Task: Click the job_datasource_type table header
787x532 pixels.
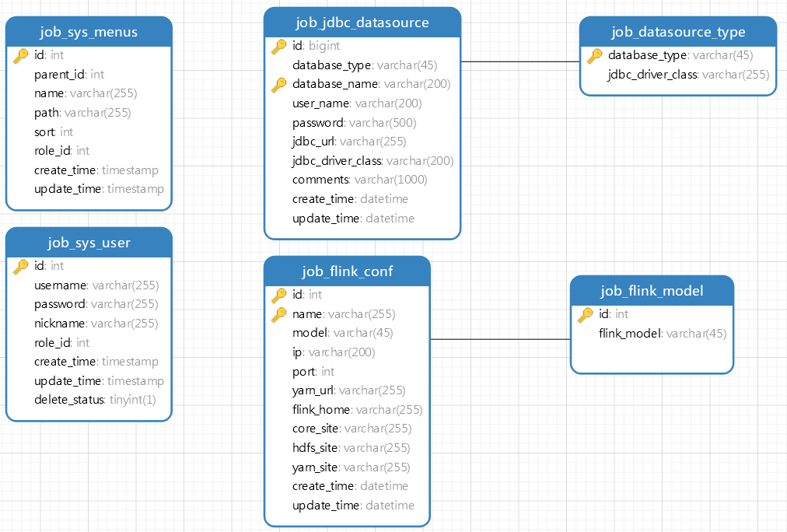Action: [678, 32]
